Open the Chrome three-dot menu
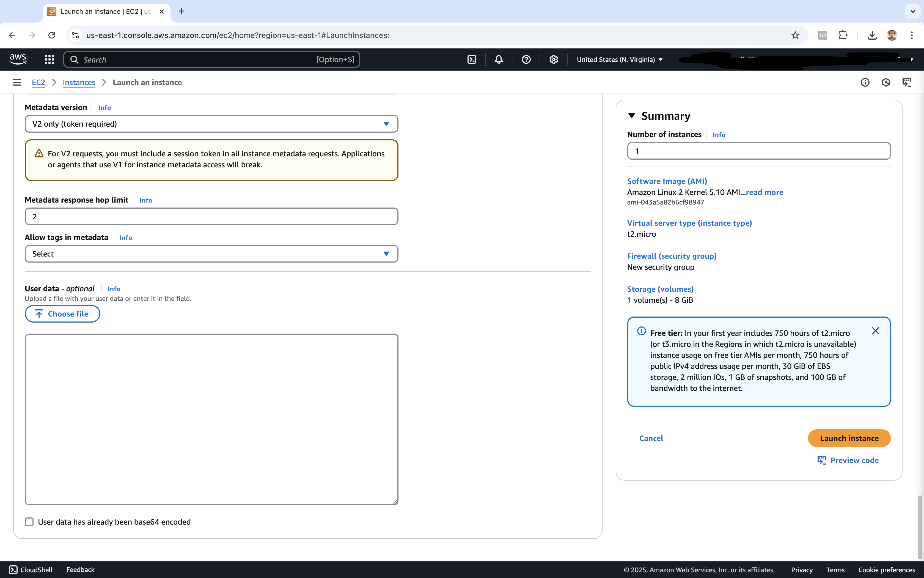Screen dimensions: 924x578 click(x=912, y=35)
